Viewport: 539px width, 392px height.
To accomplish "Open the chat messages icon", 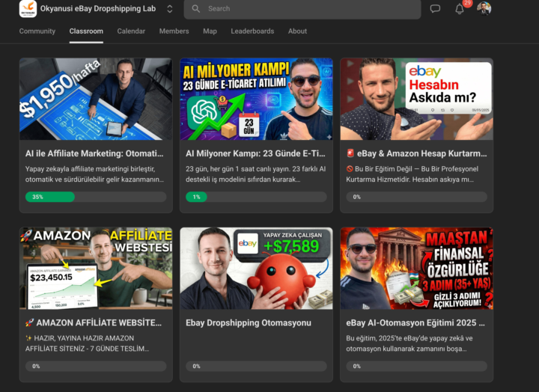I will (x=435, y=8).
